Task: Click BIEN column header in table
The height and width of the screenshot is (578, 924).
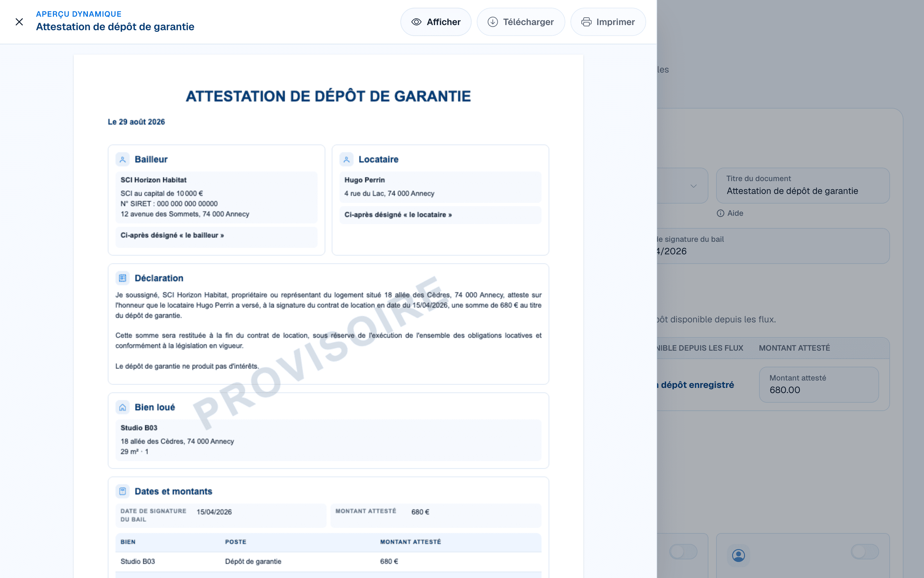Action: coord(128,542)
